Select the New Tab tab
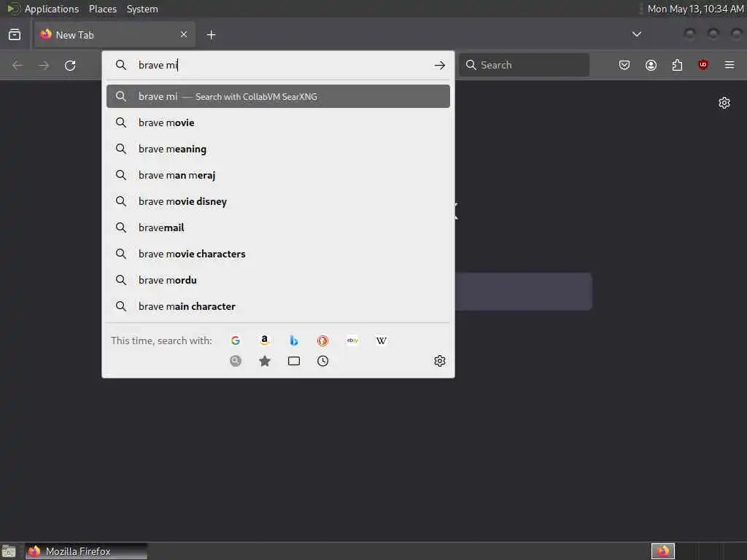Screen dimensions: 747x560 (115, 35)
